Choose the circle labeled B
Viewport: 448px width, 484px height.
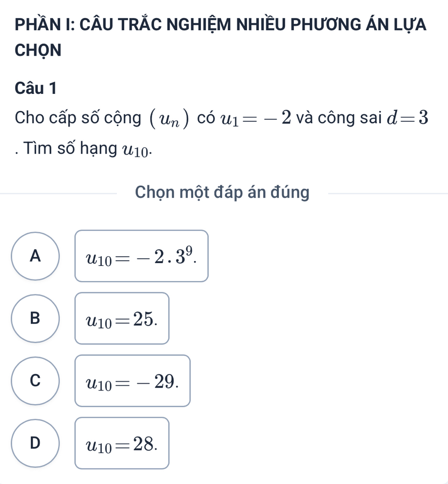[x=35, y=318]
